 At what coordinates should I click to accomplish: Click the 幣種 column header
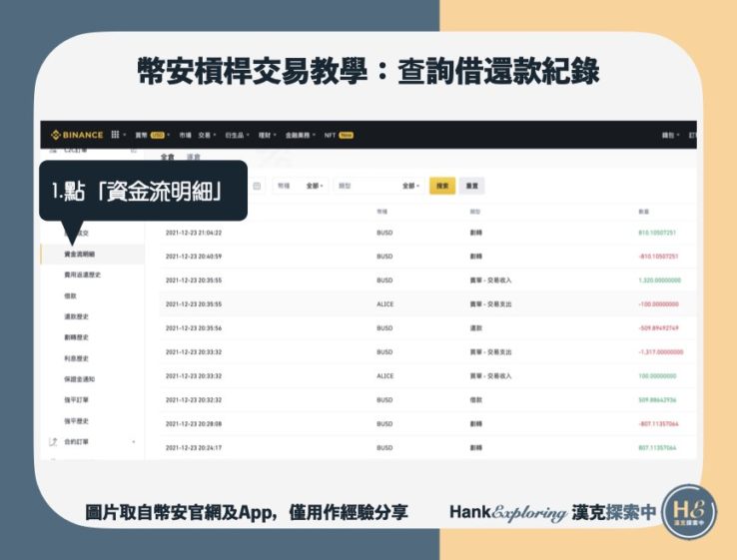pos(381,212)
